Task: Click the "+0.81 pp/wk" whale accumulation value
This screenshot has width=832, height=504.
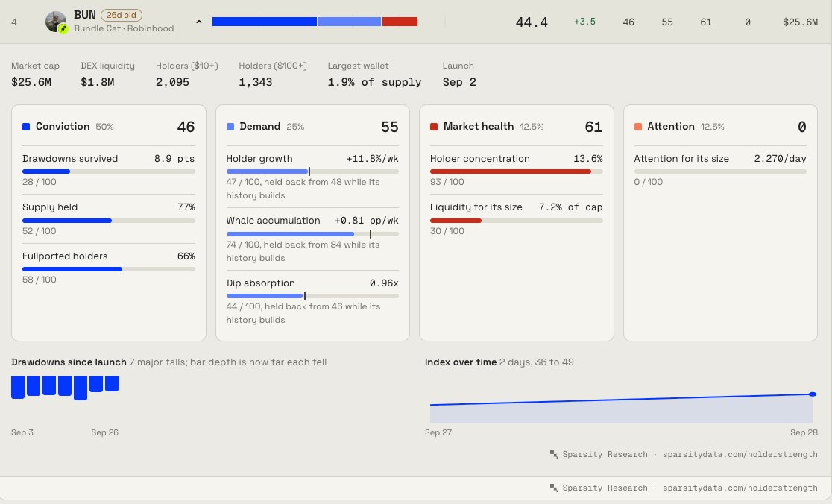Action: pyautogui.click(x=367, y=221)
